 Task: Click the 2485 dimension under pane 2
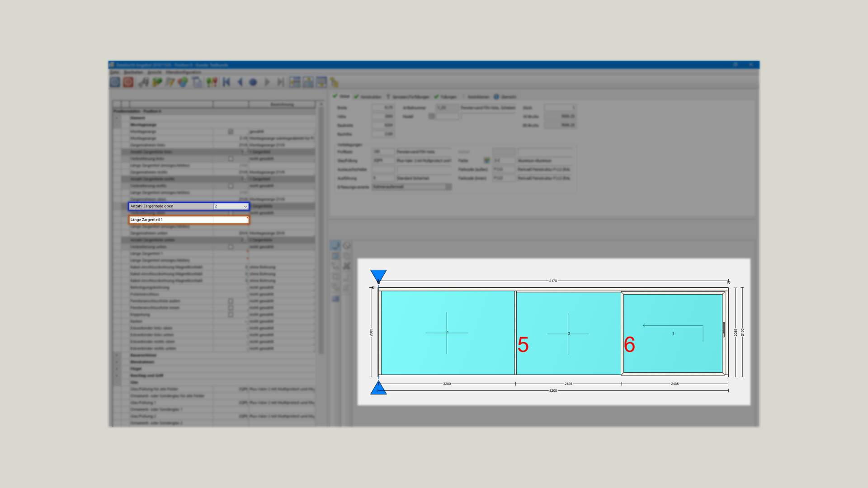(568, 384)
